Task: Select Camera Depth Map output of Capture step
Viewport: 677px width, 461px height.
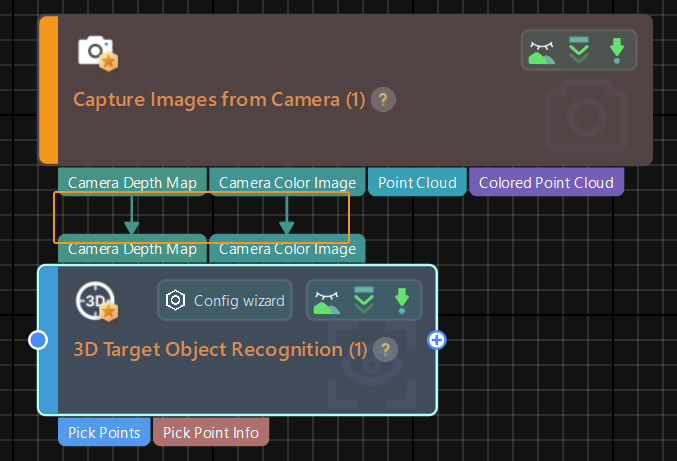Action: click(132, 182)
